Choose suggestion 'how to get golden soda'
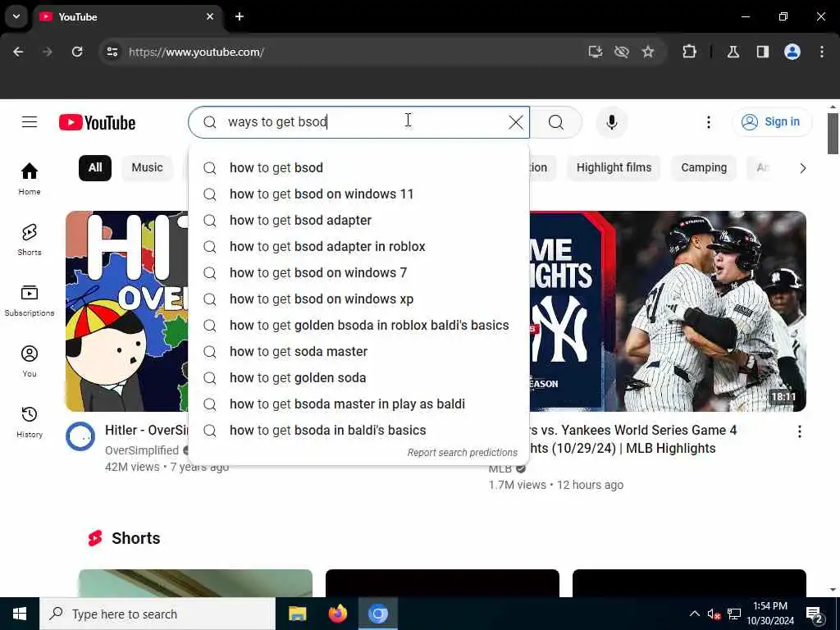 [x=359, y=377]
